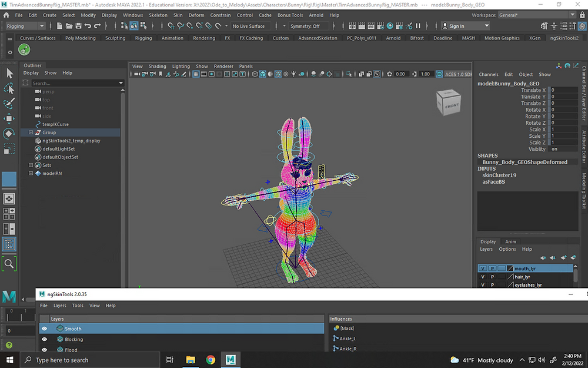Click the Snap to grid magnet icon
588x368 pixels.
(171, 26)
